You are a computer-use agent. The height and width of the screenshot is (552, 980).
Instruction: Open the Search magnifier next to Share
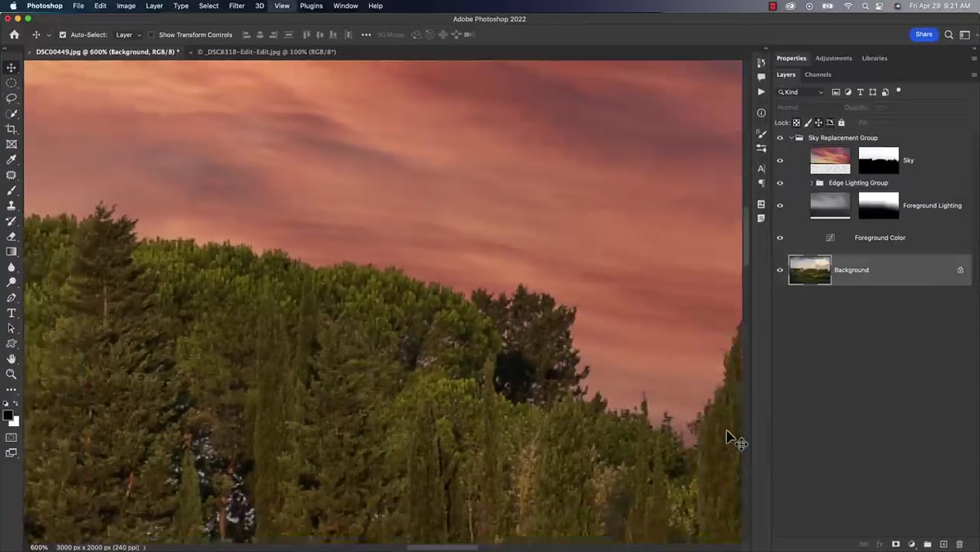click(x=949, y=35)
